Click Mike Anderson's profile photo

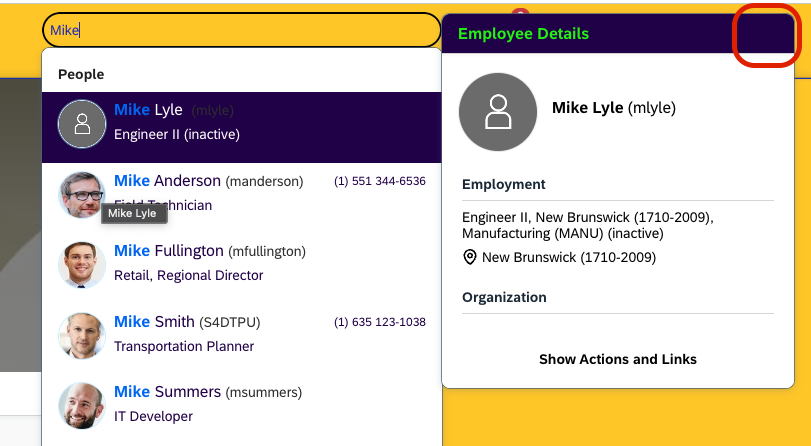point(82,194)
